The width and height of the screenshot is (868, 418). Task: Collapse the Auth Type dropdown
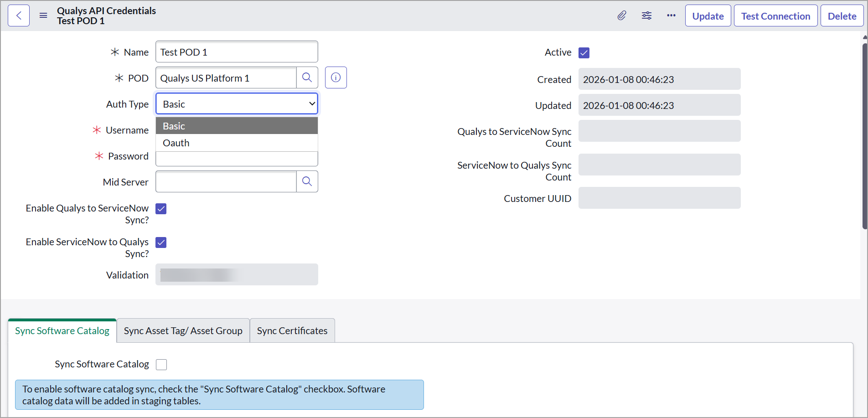(x=237, y=104)
